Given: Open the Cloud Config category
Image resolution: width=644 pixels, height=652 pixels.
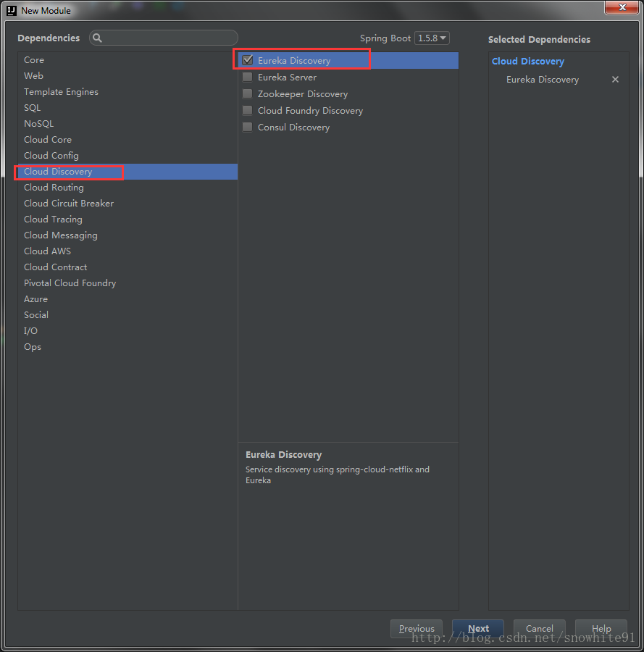Looking at the screenshot, I should pyautogui.click(x=127, y=156).
